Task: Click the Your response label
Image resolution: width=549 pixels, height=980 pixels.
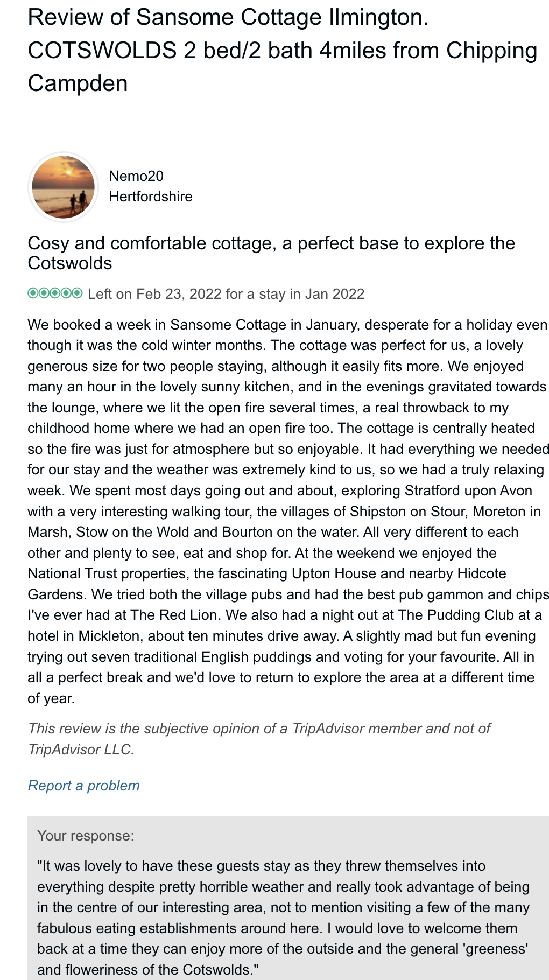Action: 86,836
